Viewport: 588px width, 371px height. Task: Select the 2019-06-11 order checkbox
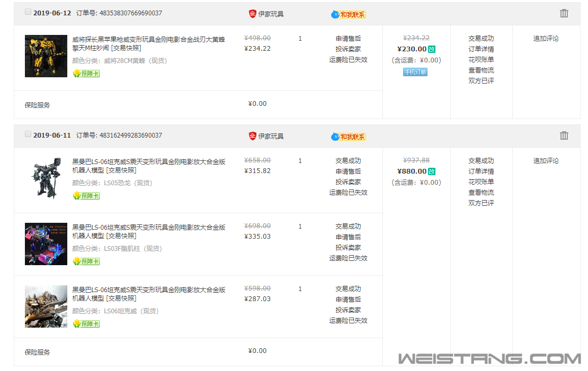point(28,134)
